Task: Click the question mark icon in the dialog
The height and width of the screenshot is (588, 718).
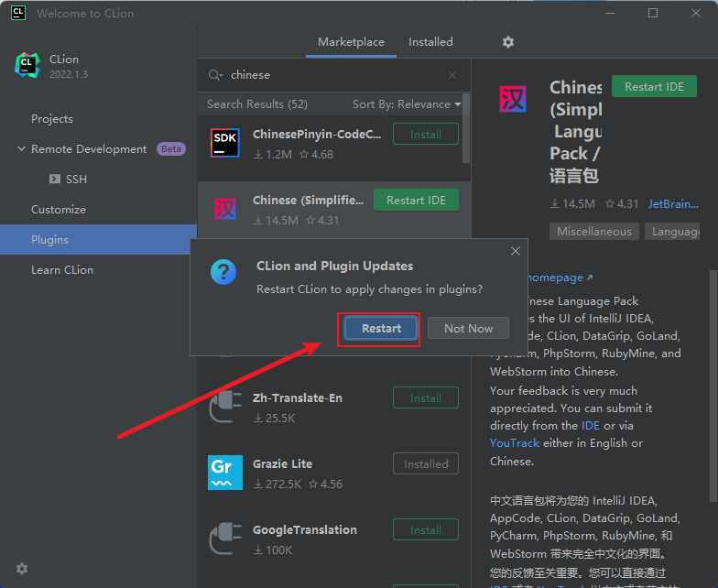Action: click(x=223, y=272)
